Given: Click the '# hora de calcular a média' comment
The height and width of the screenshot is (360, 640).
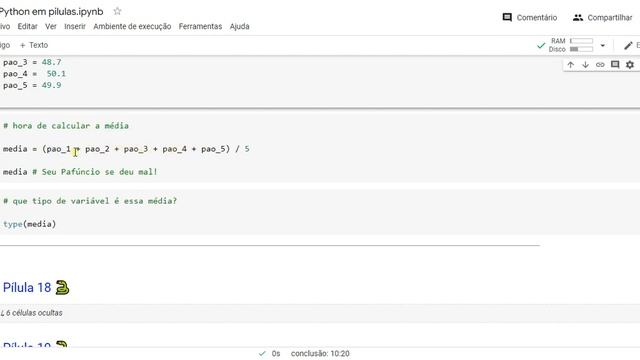Looking at the screenshot, I should pyautogui.click(x=66, y=126).
